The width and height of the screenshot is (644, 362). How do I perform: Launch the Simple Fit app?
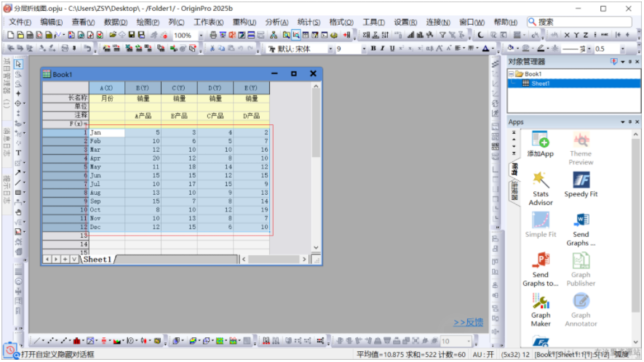coord(541,225)
